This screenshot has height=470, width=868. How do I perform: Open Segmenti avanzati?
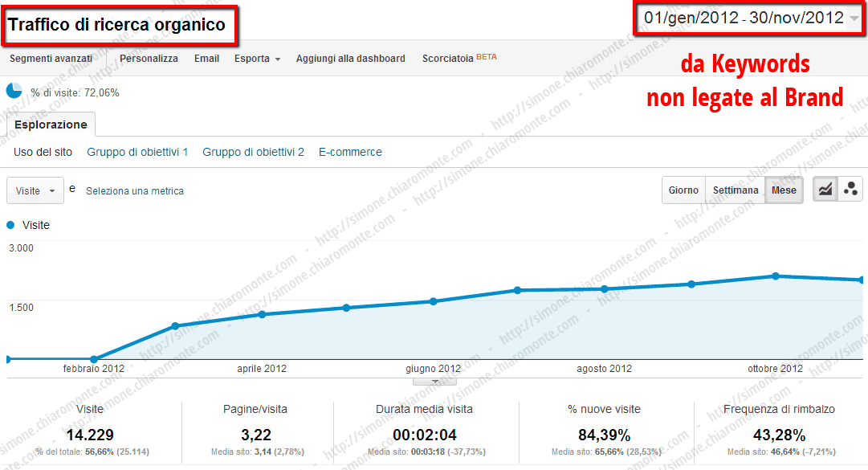[51, 58]
